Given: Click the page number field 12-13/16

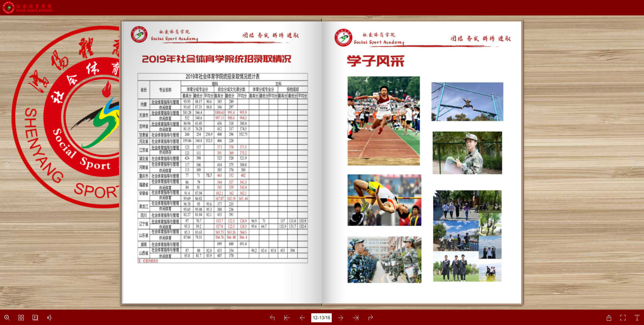Looking at the screenshot, I should 321,318.
